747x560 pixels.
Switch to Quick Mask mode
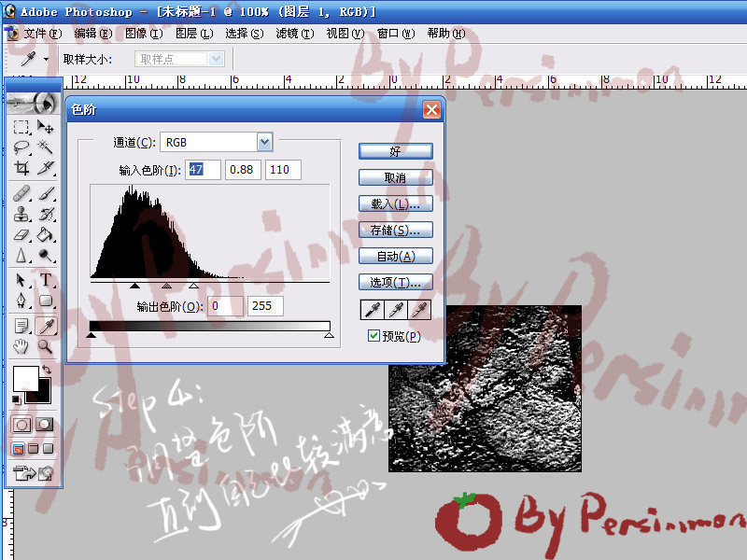(45, 425)
